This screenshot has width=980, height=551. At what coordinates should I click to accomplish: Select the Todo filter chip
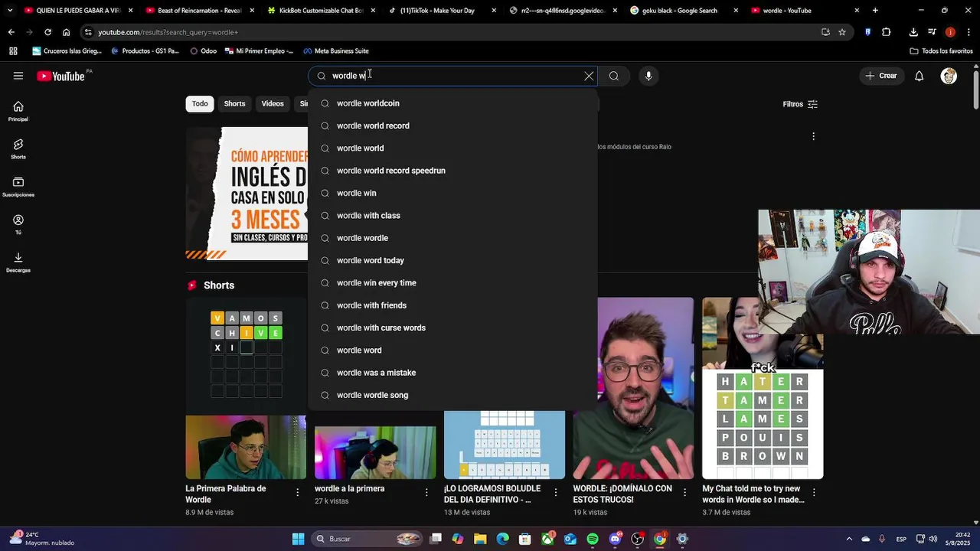[x=200, y=104]
